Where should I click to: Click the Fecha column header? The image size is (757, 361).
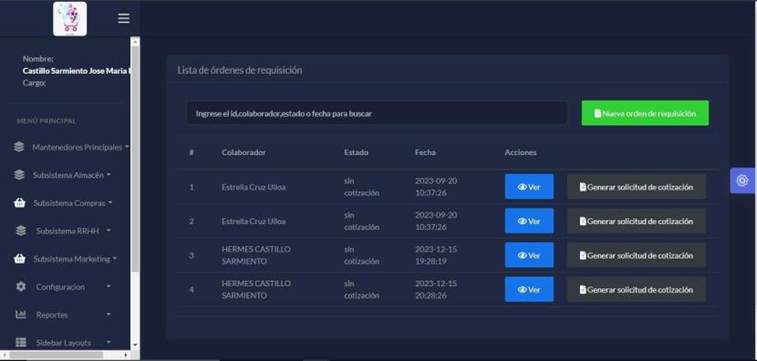425,152
